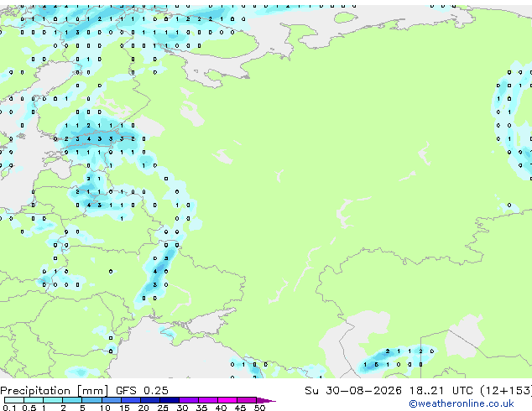Viewport: 532px width, 411px height.
Task: Click the legend value "0.5"
Action: (29, 408)
